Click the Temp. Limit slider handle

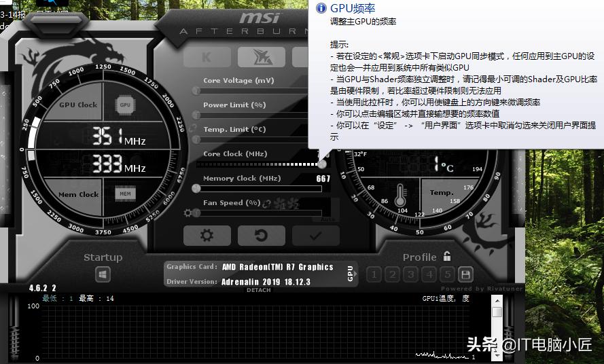click(196, 139)
